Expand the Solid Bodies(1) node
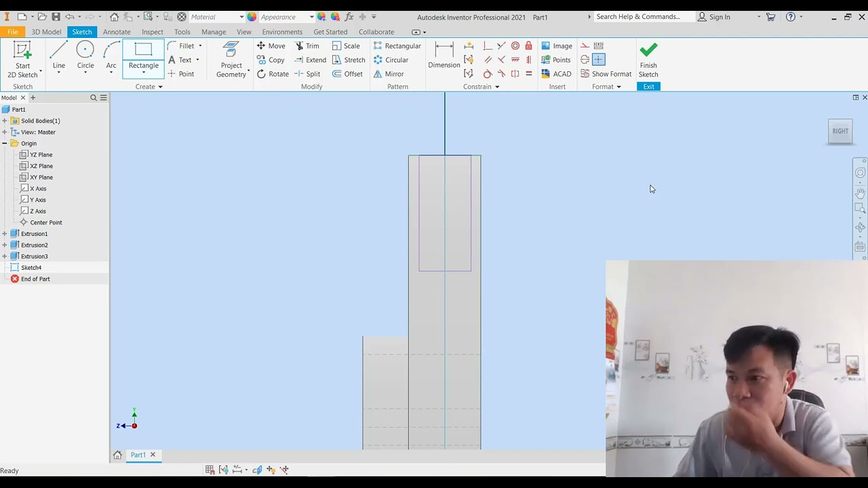The height and width of the screenshot is (488, 868). [5, 121]
